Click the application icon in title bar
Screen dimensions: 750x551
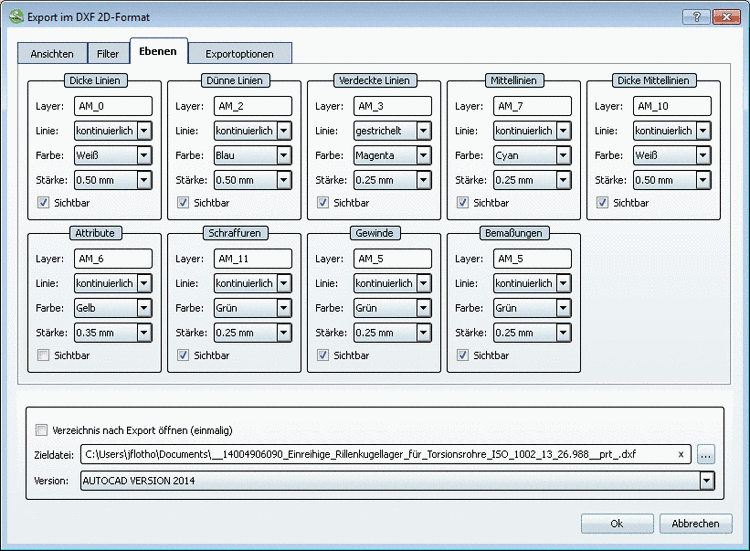click(x=16, y=17)
